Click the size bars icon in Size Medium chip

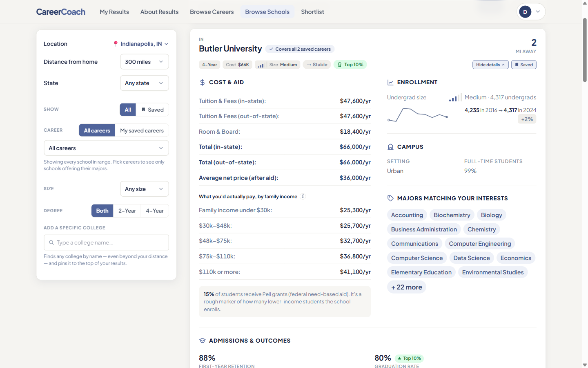261,65
